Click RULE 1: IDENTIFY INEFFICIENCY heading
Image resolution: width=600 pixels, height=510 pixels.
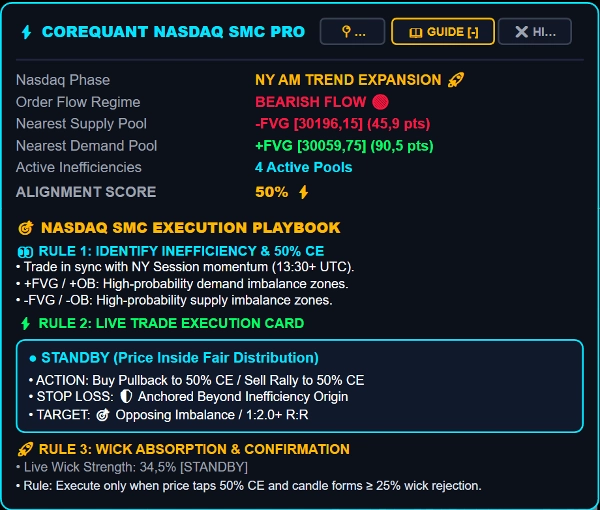(x=181, y=251)
